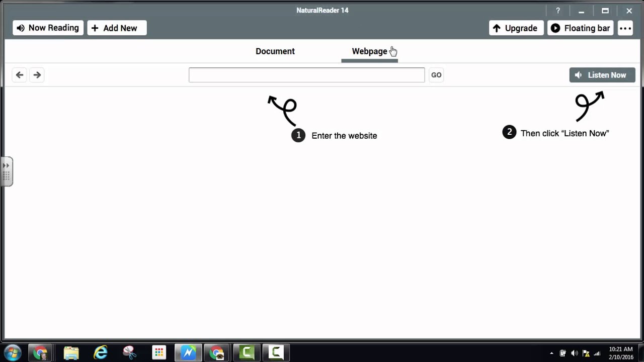Image resolution: width=644 pixels, height=362 pixels.
Task: Open the Action Center flag icon
Action: tap(586, 353)
